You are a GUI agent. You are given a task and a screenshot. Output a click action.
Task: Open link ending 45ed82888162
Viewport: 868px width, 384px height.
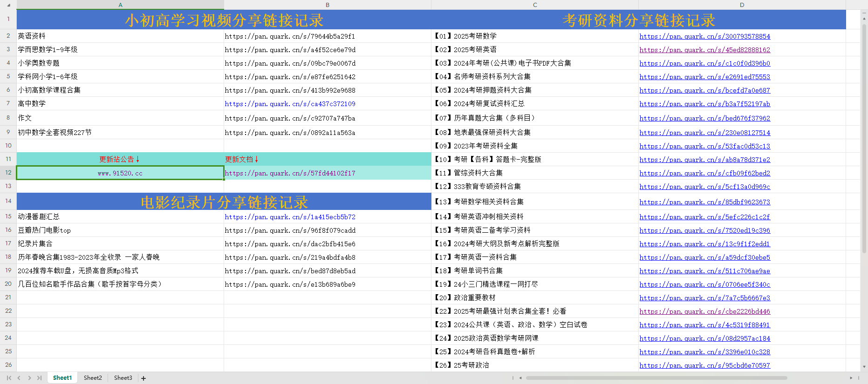(x=704, y=50)
